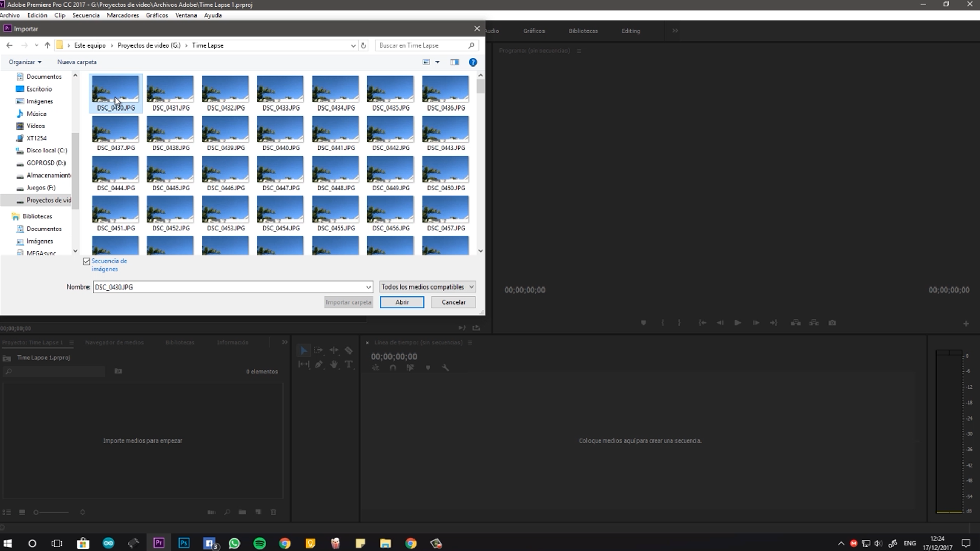980x551 pixels.
Task: Select the Hand tool
Action: coord(334,364)
